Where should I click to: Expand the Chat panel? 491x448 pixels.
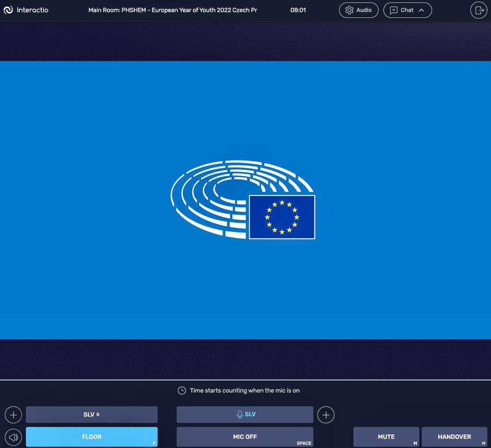408,10
